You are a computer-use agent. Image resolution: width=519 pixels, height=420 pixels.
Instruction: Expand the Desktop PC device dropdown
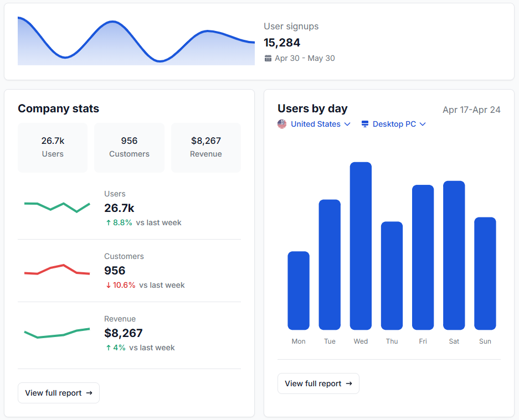[394, 124]
